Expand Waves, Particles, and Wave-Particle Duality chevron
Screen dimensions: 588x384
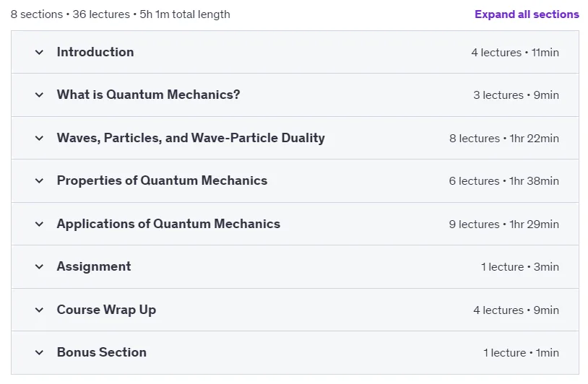(x=39, y=138)
